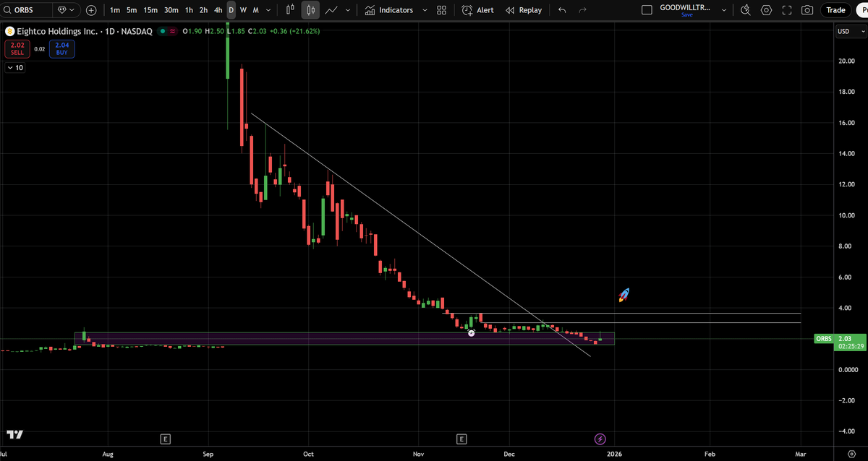Redo the last chart action
Viewport: 868px width, 461px height.
582,10
